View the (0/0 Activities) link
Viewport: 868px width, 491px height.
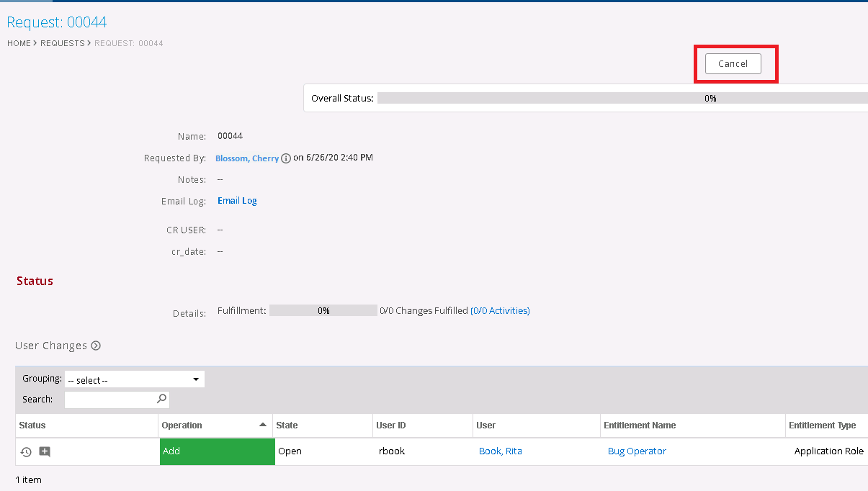pyautogui.click(x=500, y=311)
